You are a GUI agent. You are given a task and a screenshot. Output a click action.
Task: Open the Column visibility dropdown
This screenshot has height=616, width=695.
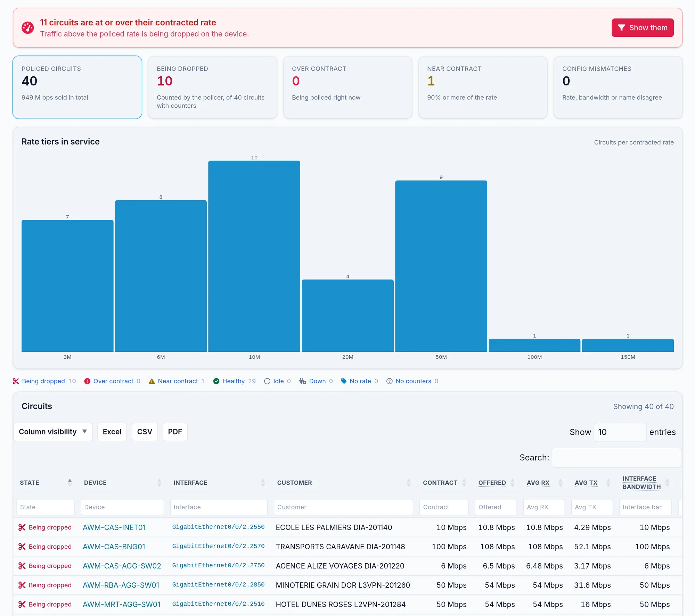pos(53,432)
